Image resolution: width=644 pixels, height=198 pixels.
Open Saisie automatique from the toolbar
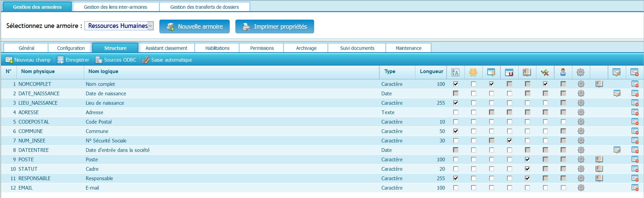[x=146, y=60]
